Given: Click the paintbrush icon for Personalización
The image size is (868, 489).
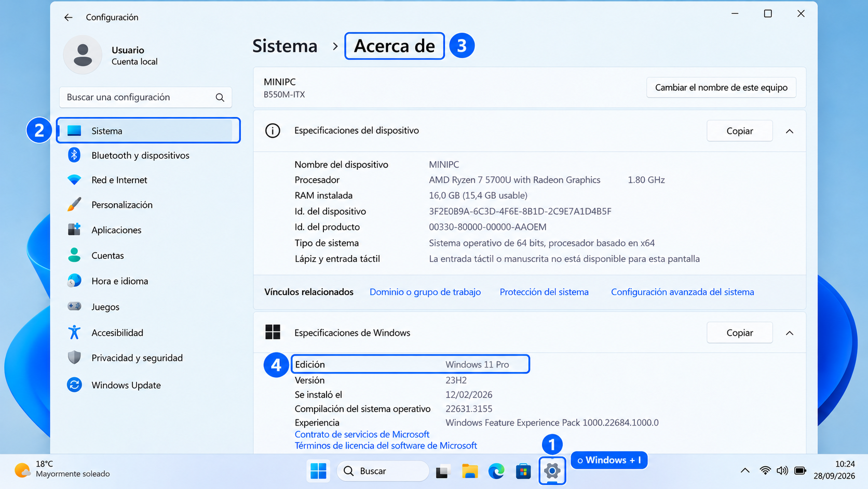Looking at the screenshot, I should [74, 204].
